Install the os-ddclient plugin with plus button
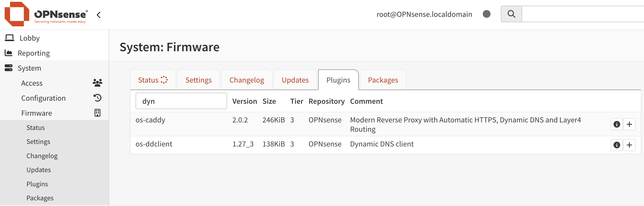644x206 pixels. [629, 145]
